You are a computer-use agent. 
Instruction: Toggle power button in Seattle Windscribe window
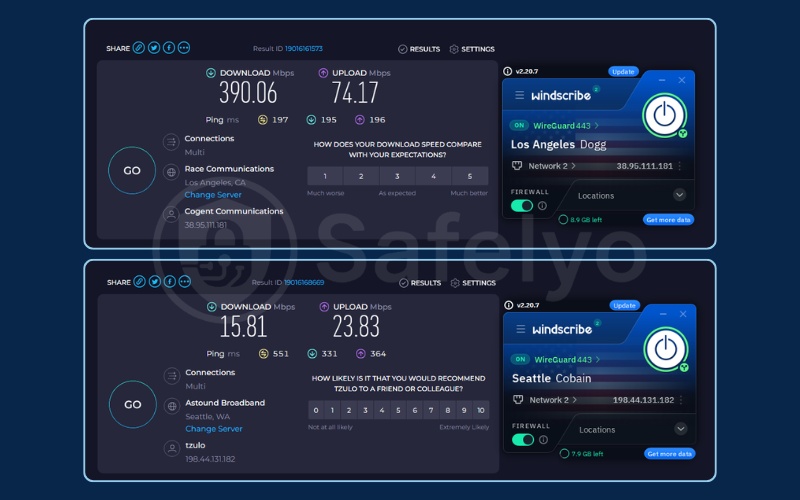pyautogui.click(x=665, y=349)
